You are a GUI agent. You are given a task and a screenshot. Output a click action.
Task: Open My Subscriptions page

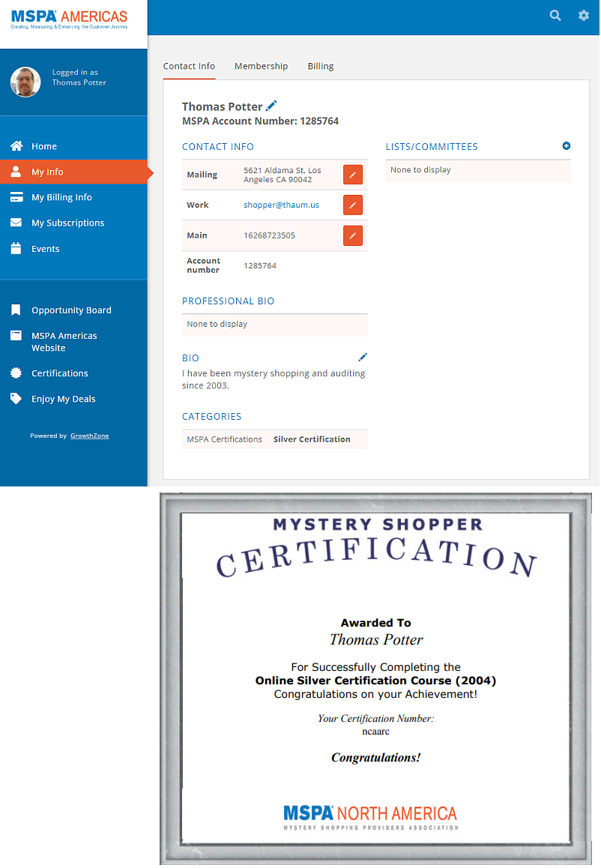point(67,223)
